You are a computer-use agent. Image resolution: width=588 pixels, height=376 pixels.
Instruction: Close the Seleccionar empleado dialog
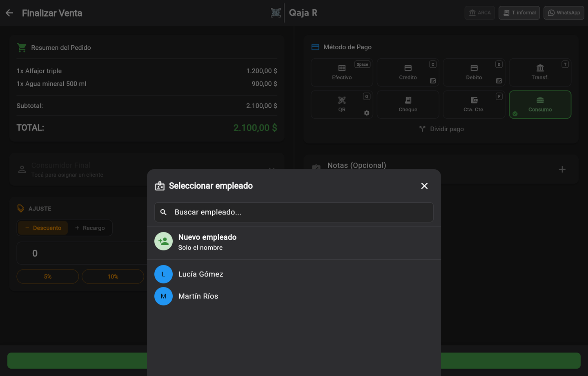pyautogui.click(x=424, y=186)
